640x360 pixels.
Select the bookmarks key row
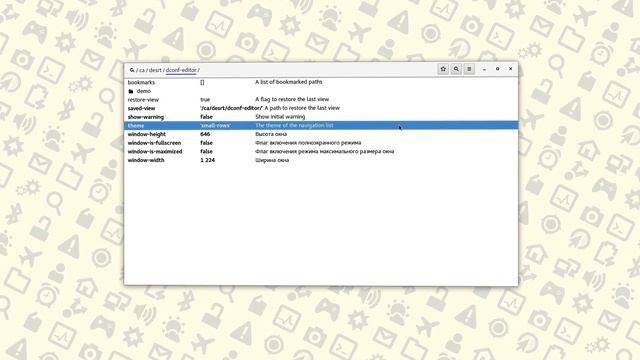coord(321,82)
